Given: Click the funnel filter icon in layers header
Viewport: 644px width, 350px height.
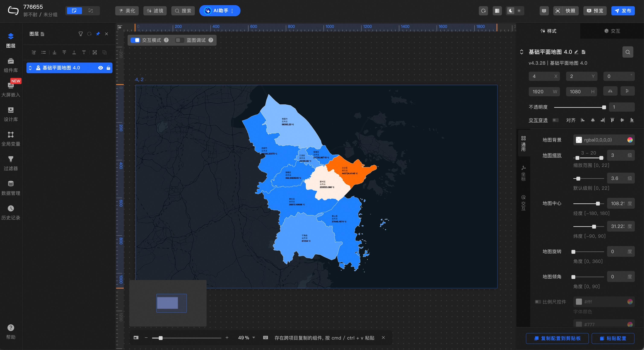Looking at the screenshot, I should [x=80, y=34].
